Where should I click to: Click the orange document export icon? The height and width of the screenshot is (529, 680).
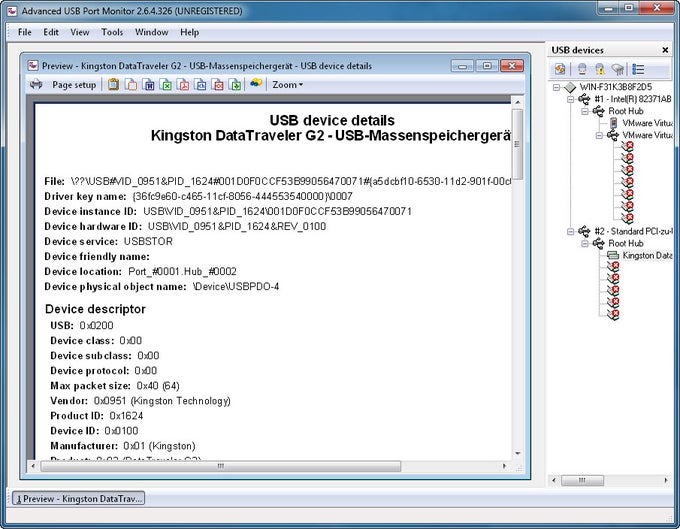click(x=131, y=85)
